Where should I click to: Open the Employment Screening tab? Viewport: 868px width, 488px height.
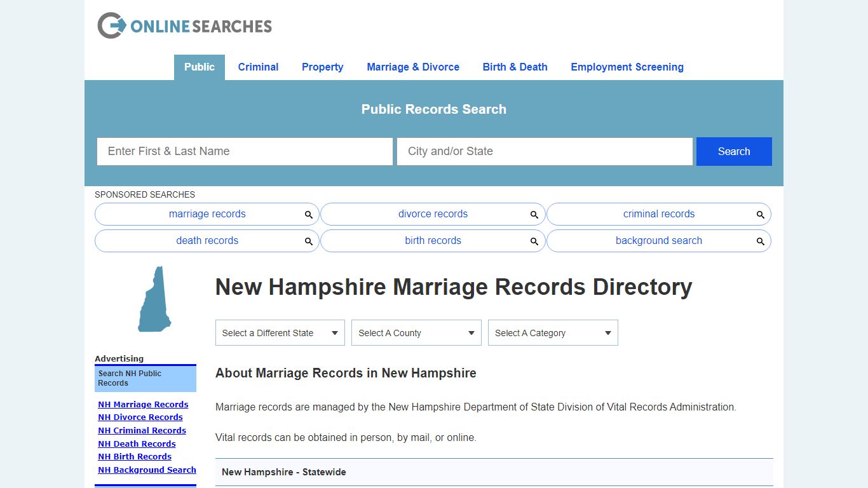pos(627,67)
